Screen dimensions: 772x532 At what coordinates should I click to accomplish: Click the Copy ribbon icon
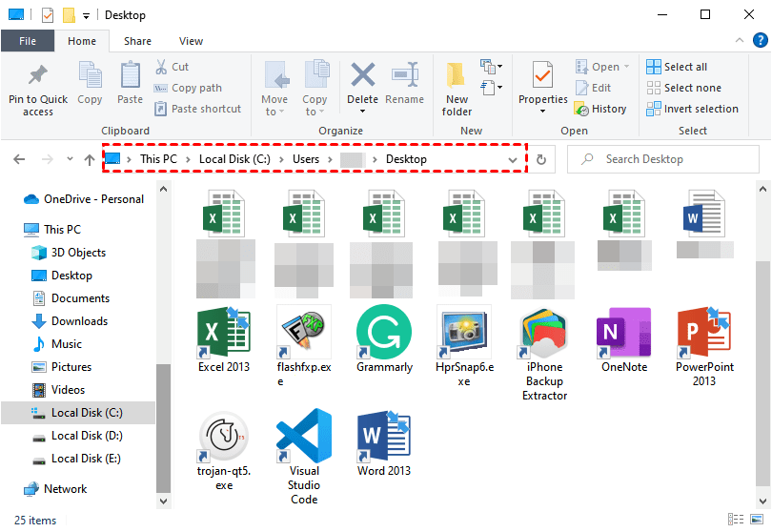click(x=91, y=75)
